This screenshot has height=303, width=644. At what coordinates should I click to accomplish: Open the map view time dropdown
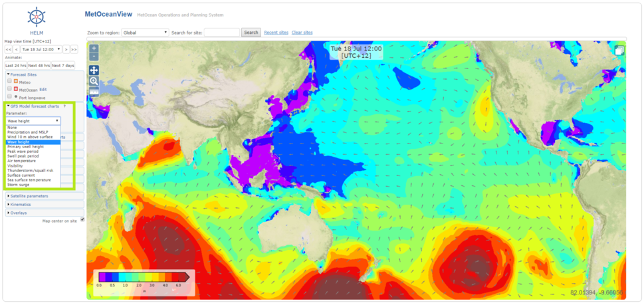(41, 49)
